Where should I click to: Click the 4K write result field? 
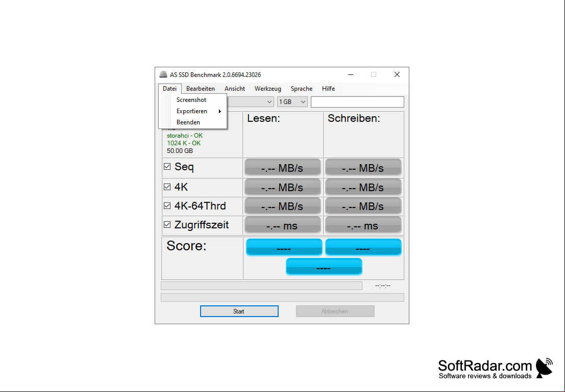363,187
